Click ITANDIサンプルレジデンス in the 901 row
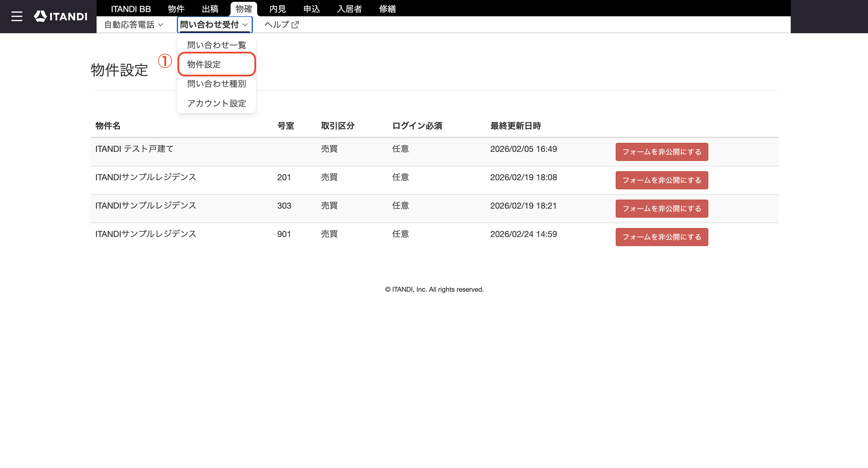The width and height of the screenshot is (868, 468). coord(146,234)
